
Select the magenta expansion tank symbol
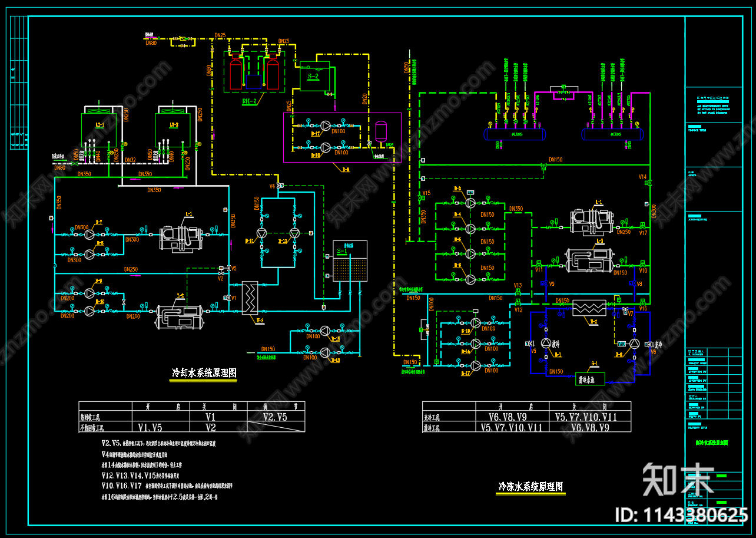(x=380, y=132)
